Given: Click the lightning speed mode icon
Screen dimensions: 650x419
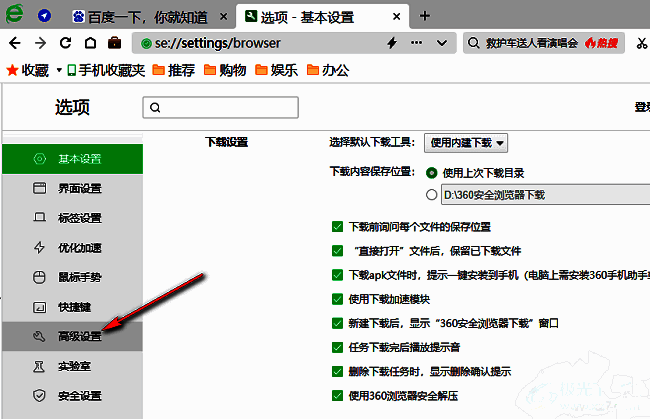Looking at the screenshot, I should tap(392, 43).
